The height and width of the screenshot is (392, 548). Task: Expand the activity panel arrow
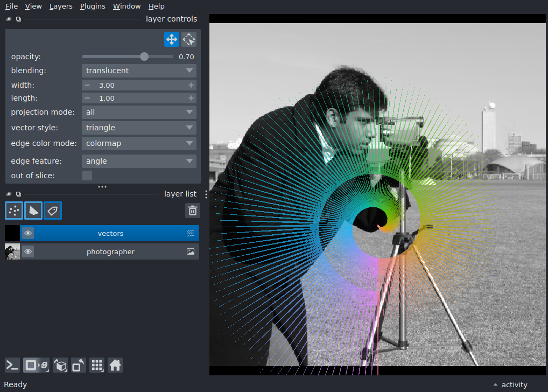coord(495,384)
